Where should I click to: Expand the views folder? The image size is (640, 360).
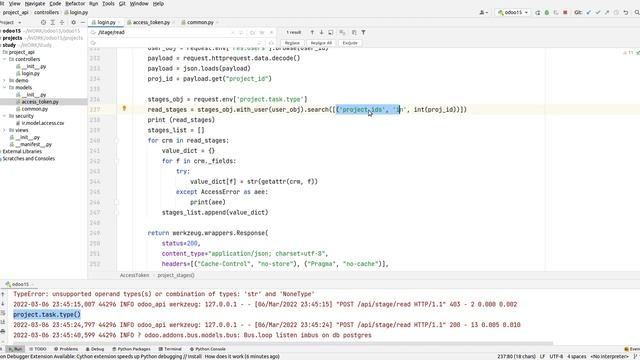[4, 130]
